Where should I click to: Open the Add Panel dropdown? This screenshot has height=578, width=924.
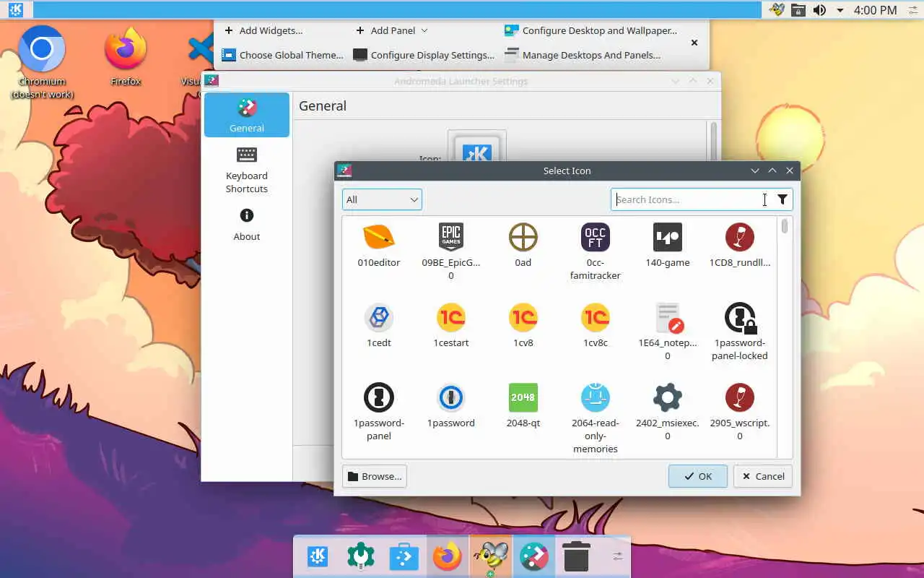(392, 30)
